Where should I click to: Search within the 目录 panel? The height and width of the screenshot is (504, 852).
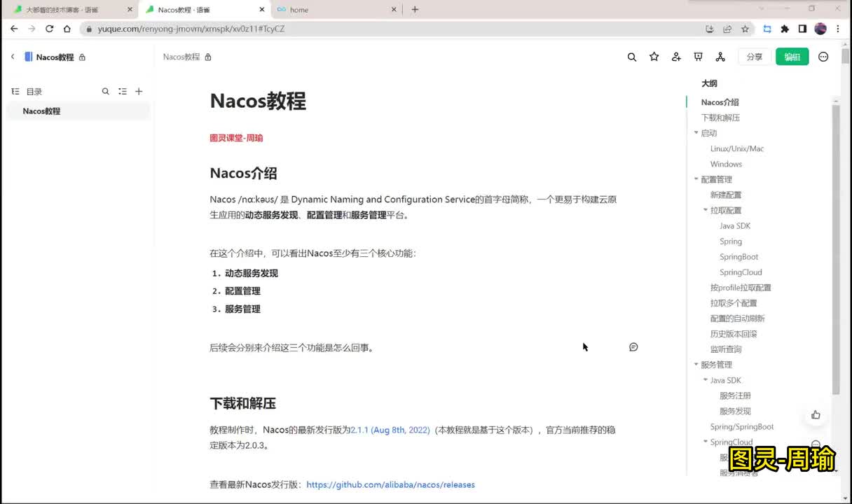[106, 92]
